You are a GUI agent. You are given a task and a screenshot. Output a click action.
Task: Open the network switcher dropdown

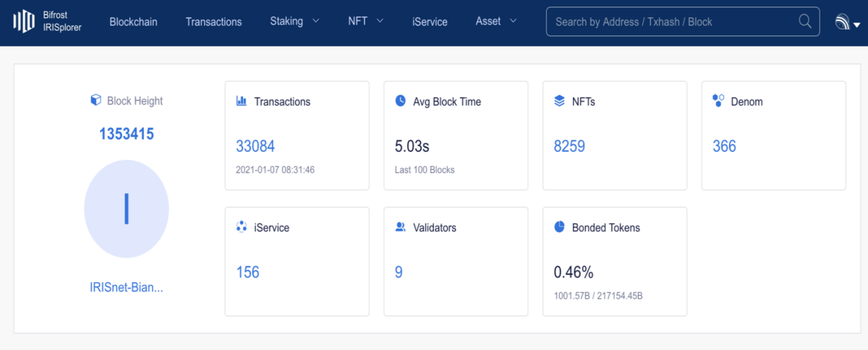pos(847,22)
